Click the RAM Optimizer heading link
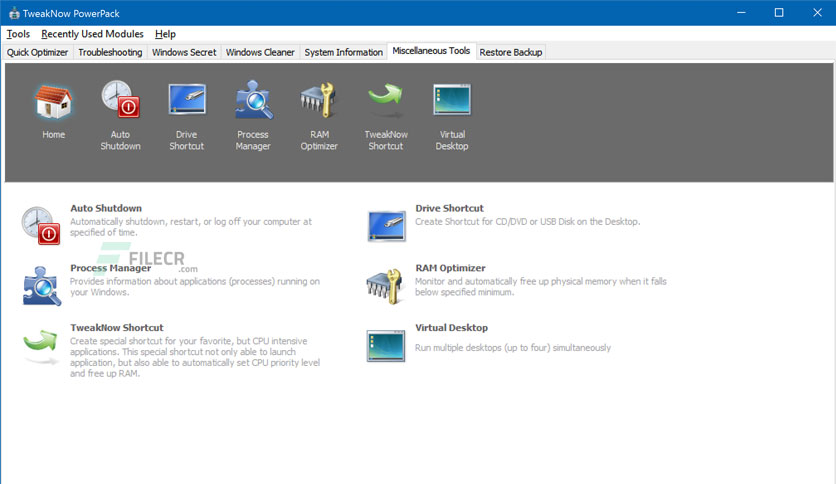The width and height of the screenshot is (836, 484). 451,268
